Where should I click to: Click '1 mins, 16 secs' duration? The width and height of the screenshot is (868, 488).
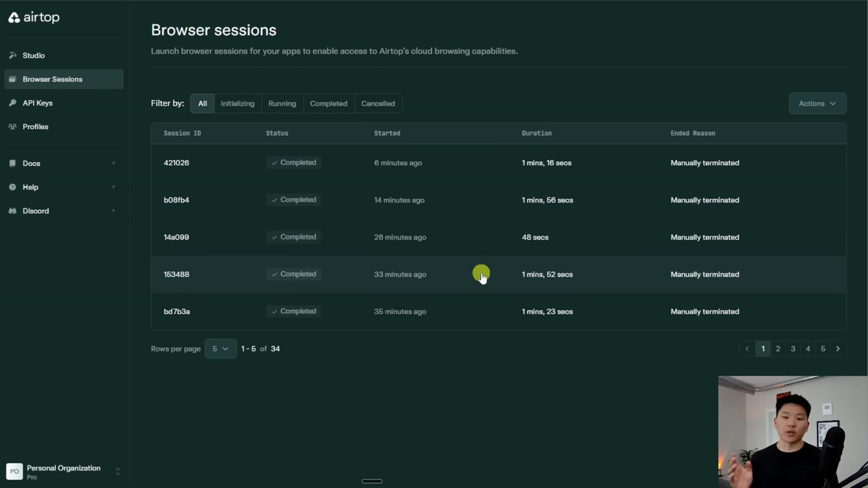(x=546, y=163)
